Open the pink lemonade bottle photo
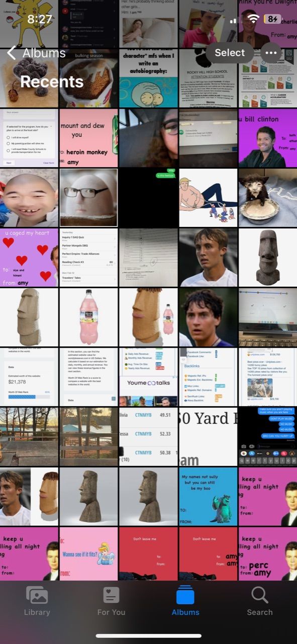This screenshot has width=297, height=644. (88, 317)
